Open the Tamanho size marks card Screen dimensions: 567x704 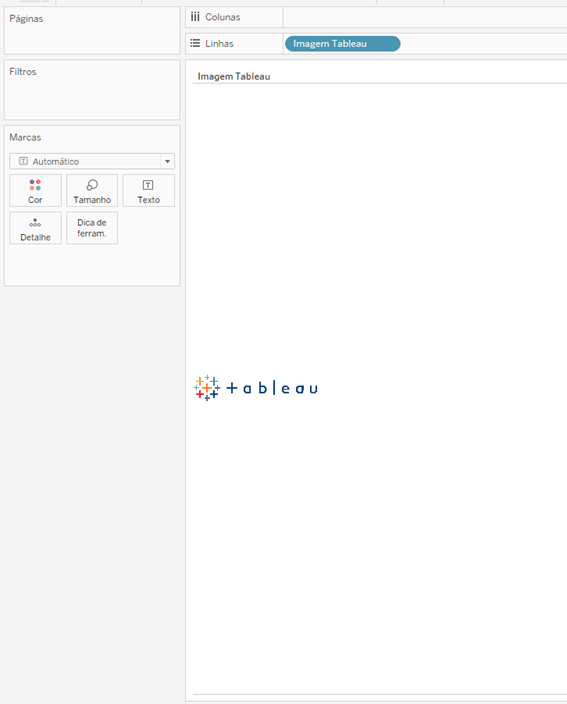(92, 191)
